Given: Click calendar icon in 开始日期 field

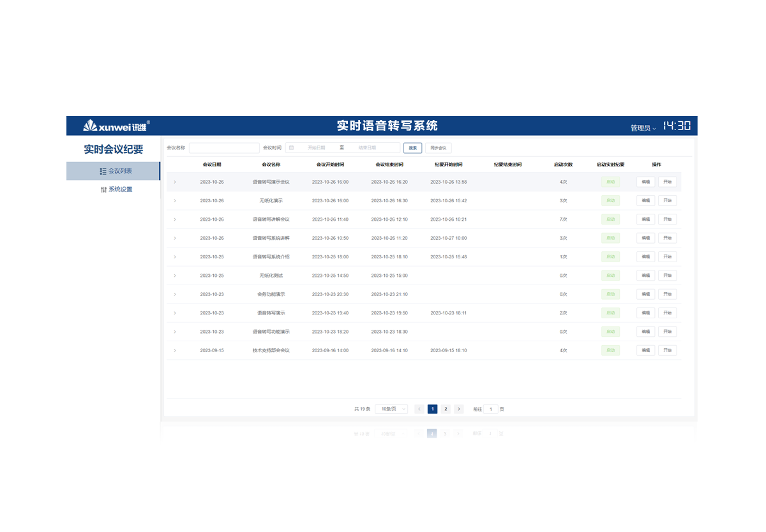Looking at the screenshot, I should point(292,148).
